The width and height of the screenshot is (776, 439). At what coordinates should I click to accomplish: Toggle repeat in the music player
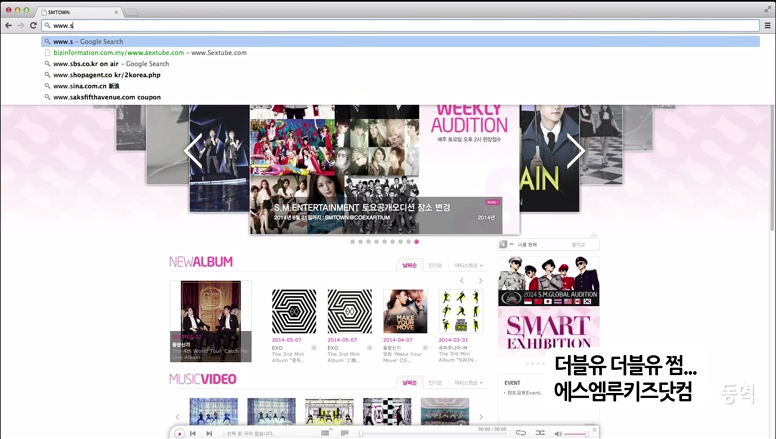(521, 433)
